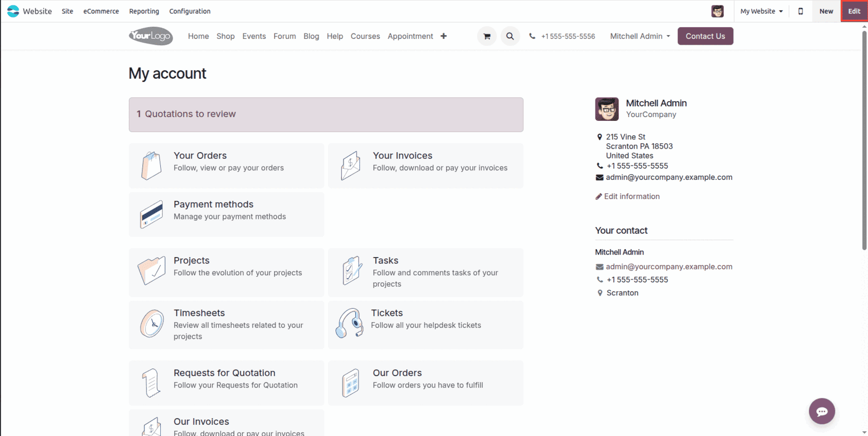Viewport: 868px width, 436px height.
Task: Click the map pin beside 215 Vine St
Action: (x=600, y=137)
